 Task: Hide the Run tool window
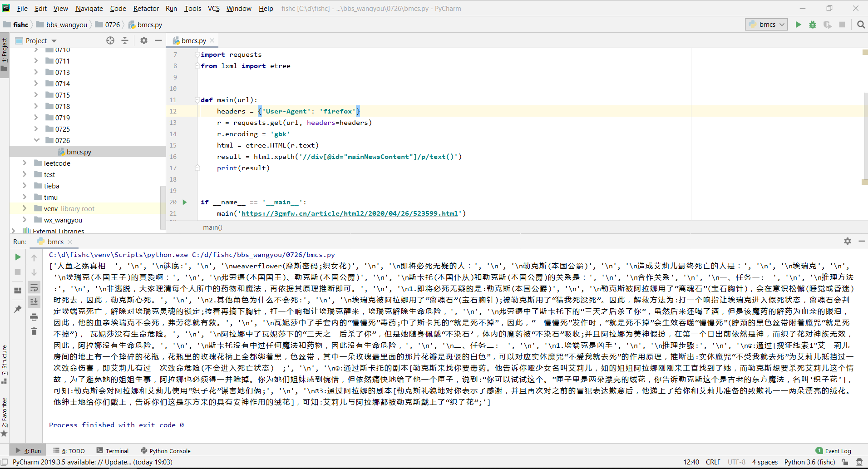tap(862, 241)
